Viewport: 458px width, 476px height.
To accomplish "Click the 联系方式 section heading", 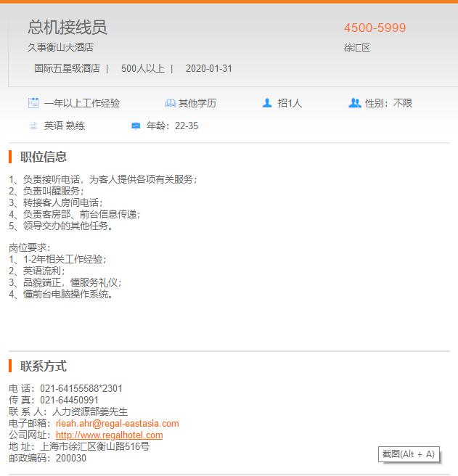I will click(44, 366).
